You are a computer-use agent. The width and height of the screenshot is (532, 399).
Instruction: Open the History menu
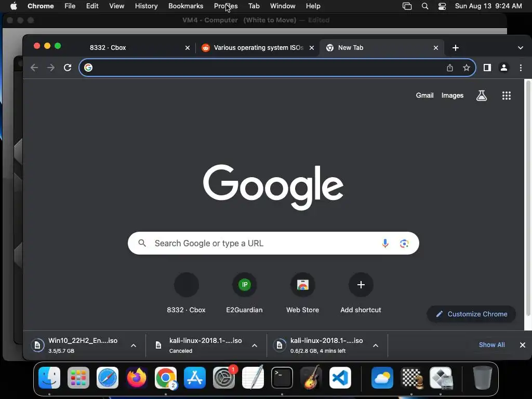[x=146, y=6]
